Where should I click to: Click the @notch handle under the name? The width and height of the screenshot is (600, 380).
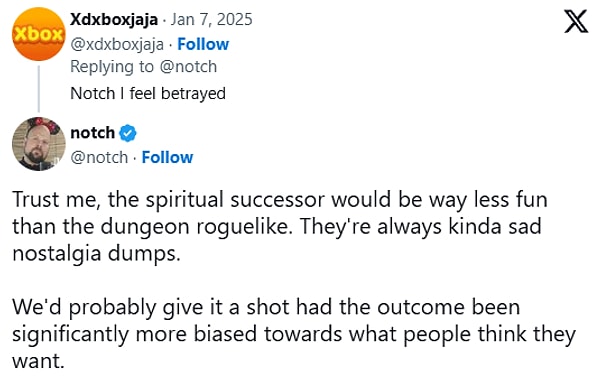tap(99, 157)
